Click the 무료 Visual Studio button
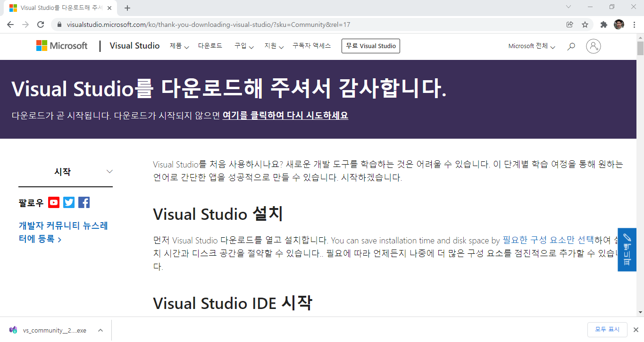 pyautogui.click(x=370, y=46)
